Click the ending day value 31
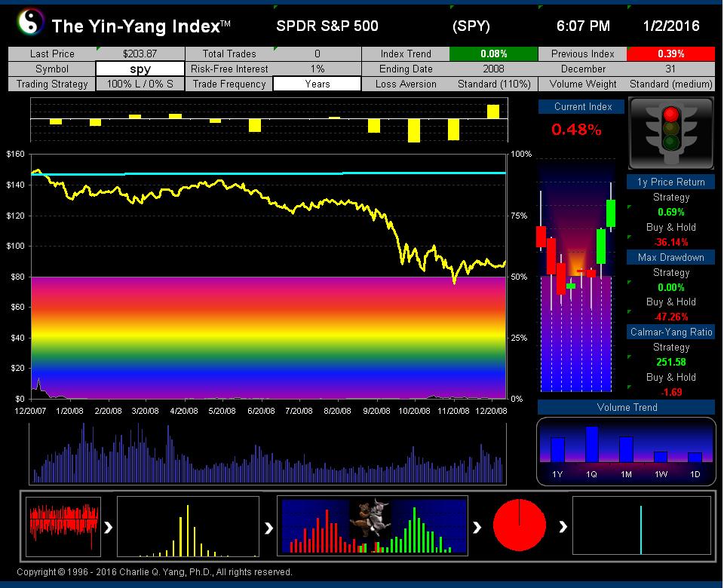The width and height of the screenshot is (724, 588). coord(670,69)
